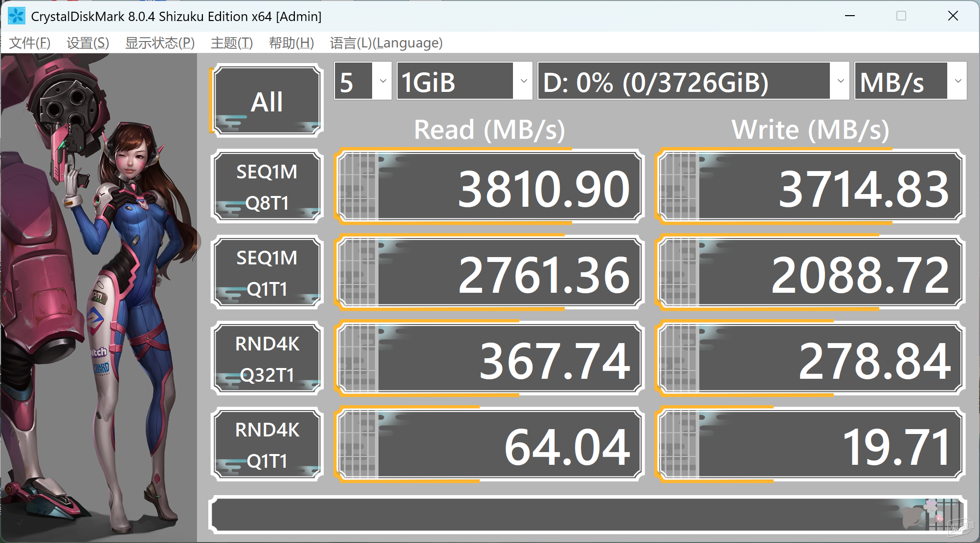Click the Write (MB/s) column header

810,130
